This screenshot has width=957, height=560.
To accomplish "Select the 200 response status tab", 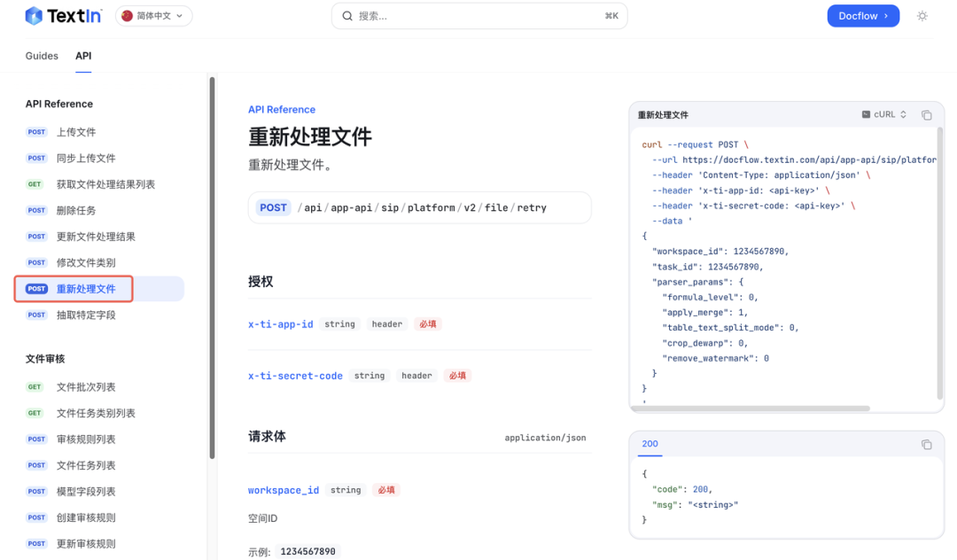I will (x=650, y=444).
